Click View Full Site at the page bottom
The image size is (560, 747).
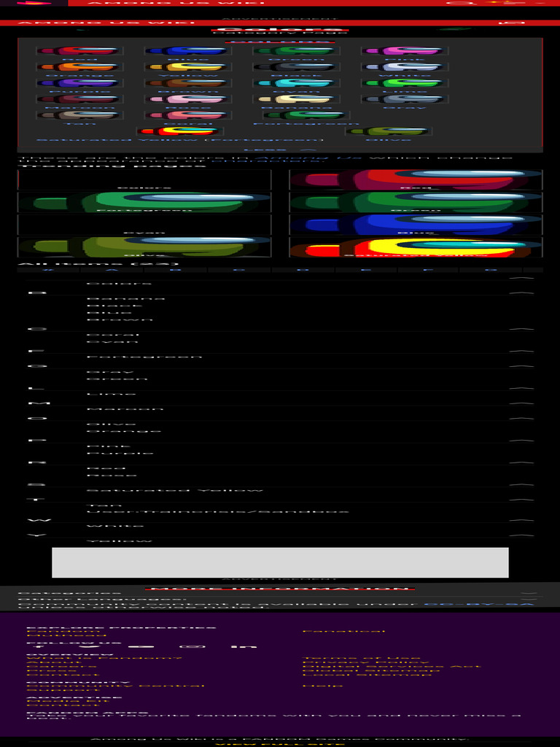[280, 744]
